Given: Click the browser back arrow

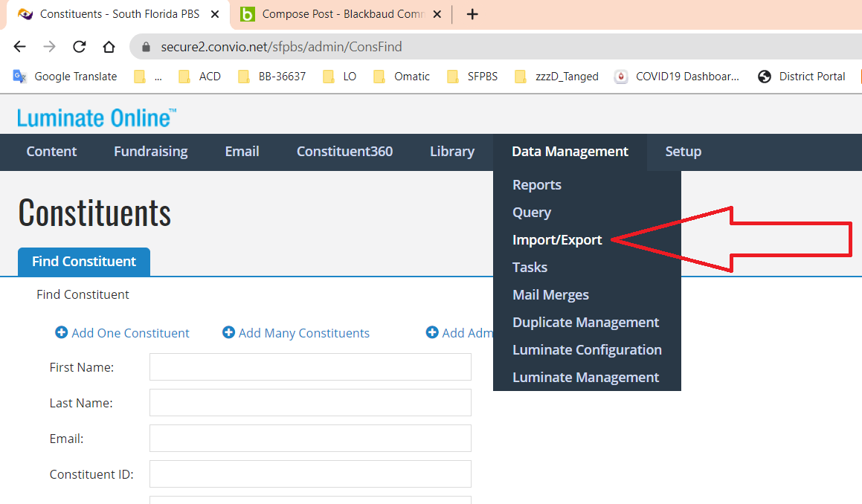Looking at the screenshot, I should pyautogui.click(x=20, y=47).
